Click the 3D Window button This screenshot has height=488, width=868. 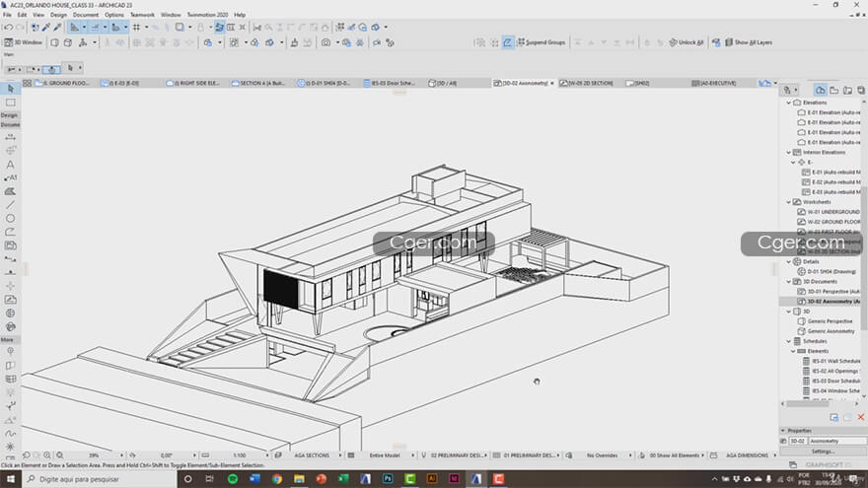tap(24, 42)
